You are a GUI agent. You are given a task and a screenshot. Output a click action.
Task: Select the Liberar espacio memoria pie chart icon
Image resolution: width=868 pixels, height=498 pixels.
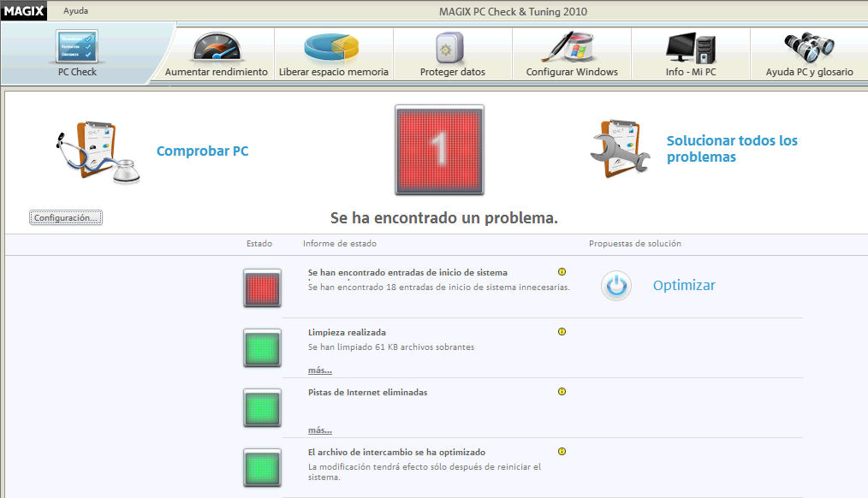(333, 46)
